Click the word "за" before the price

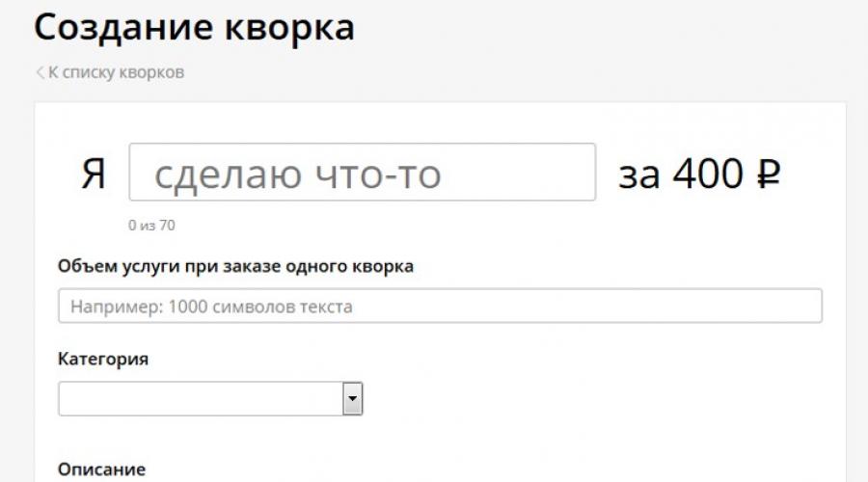click(x=638, y=174)
